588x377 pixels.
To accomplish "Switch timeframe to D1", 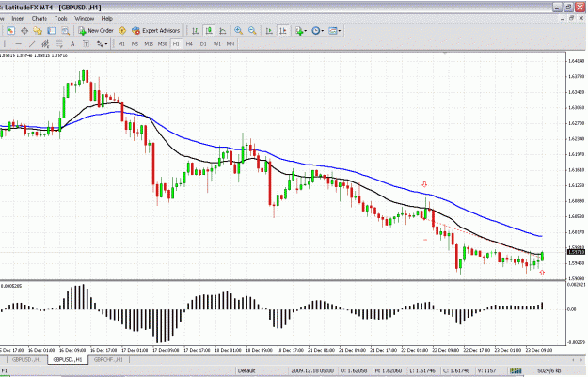I will click(x=203, y=44).
